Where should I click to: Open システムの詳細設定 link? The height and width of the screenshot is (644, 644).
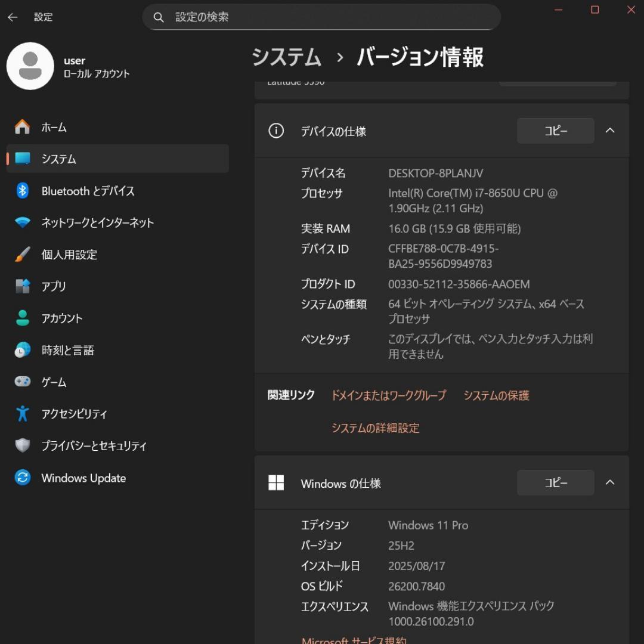click(376, 428)
